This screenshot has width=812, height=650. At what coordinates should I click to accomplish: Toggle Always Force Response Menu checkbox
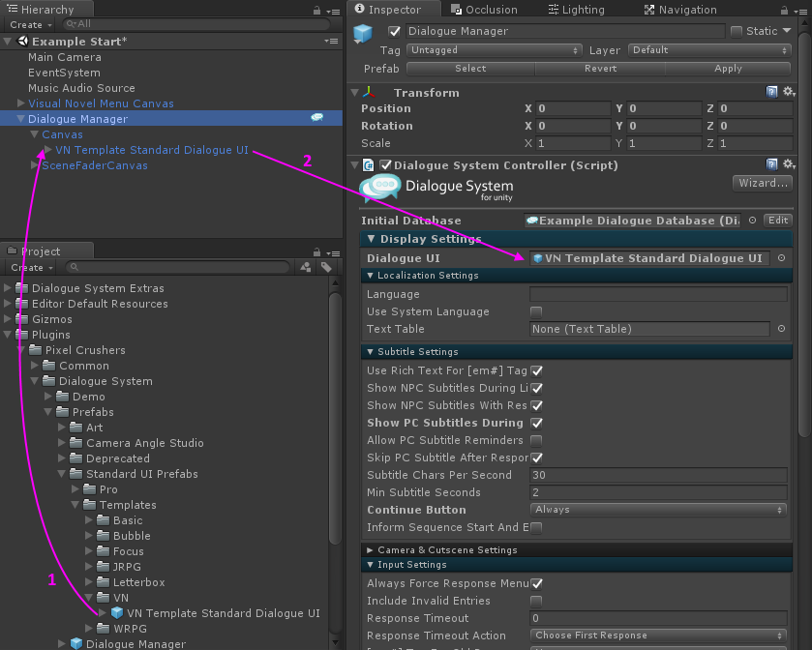536,584
